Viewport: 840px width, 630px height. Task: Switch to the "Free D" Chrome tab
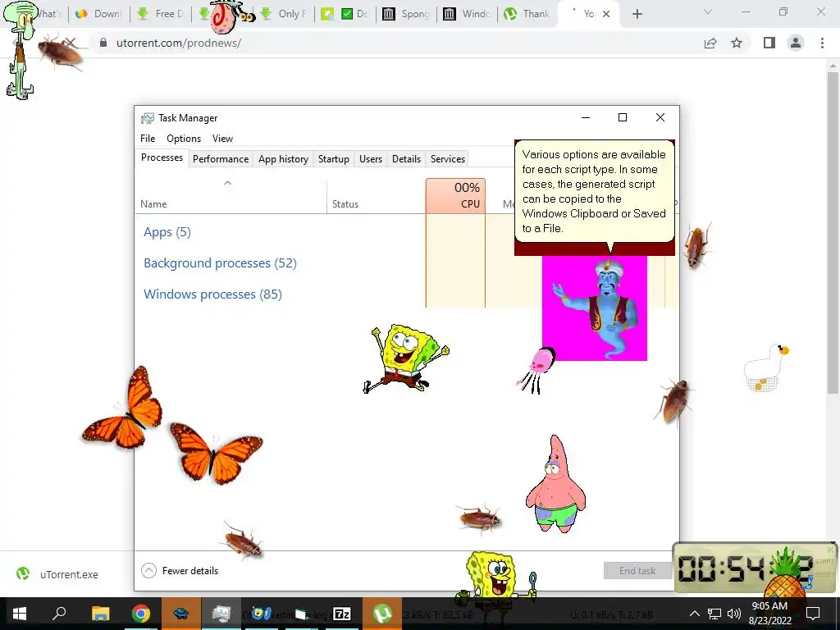tap(161, 14)
